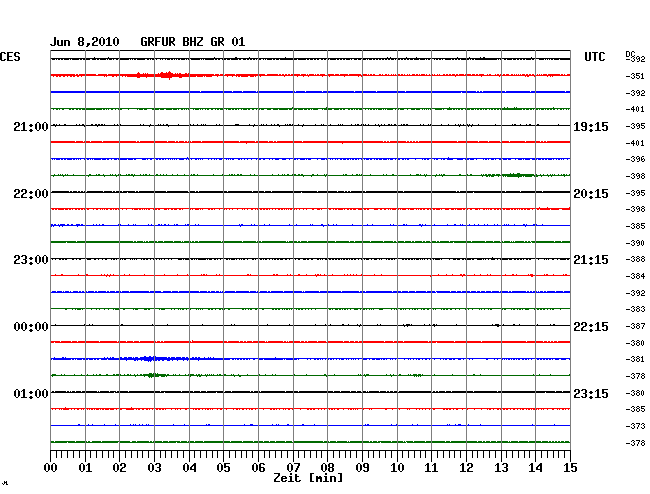Select the '00:00' local time label
The image size is (650, 494).
pyautogui.click(x=31, y=327)
